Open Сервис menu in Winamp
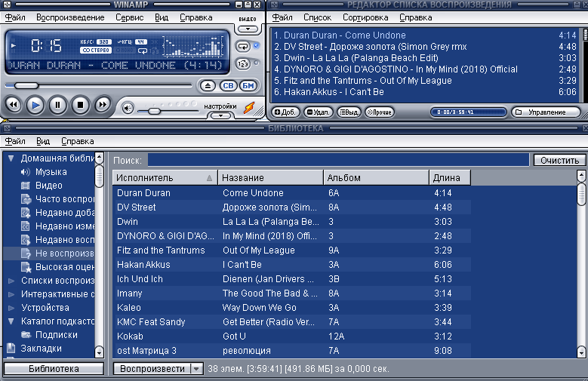The height and width of the screenshot is (381, 588). pyautogui.click(x=129, y=17)
